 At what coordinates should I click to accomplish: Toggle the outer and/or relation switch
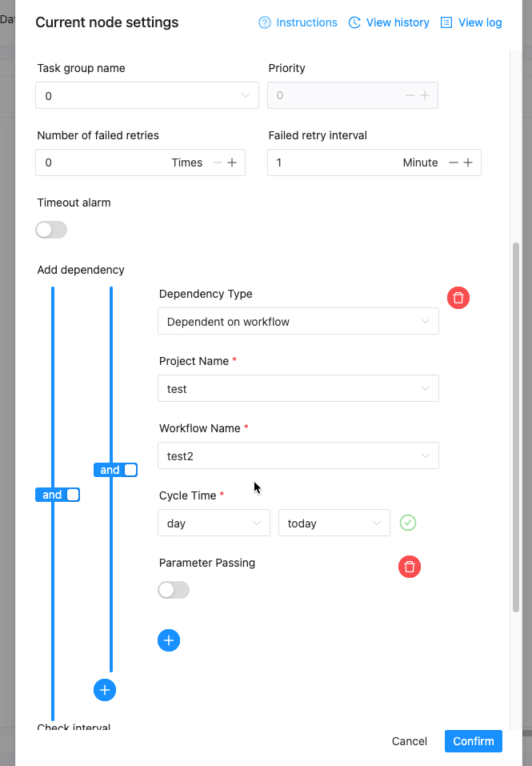coord(58,495)
